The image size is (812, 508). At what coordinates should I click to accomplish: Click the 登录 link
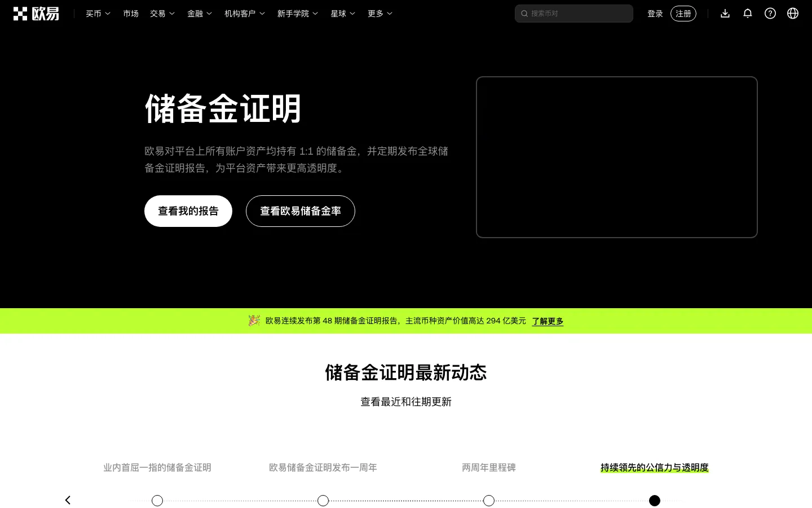(x=655, y=14)
